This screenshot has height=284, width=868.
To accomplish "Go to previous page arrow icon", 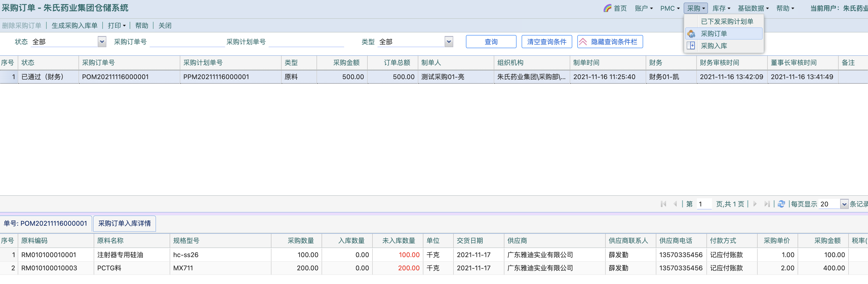I will coord(675,204).
